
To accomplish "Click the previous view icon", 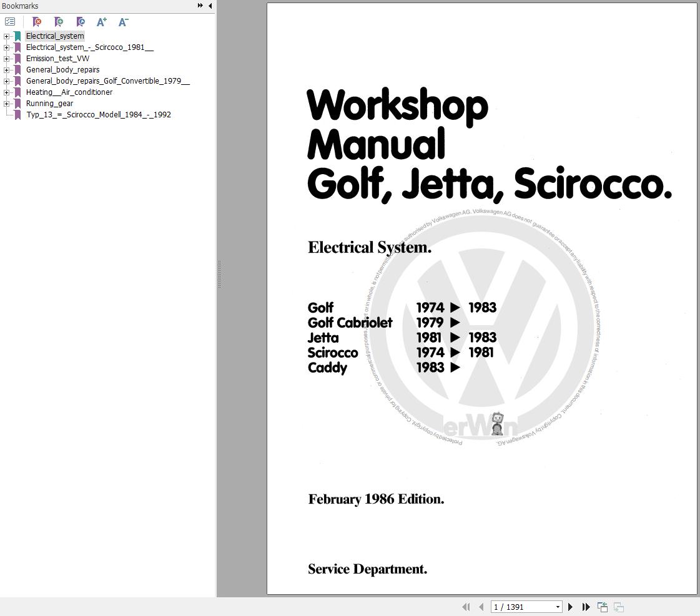I will (602, 607).
